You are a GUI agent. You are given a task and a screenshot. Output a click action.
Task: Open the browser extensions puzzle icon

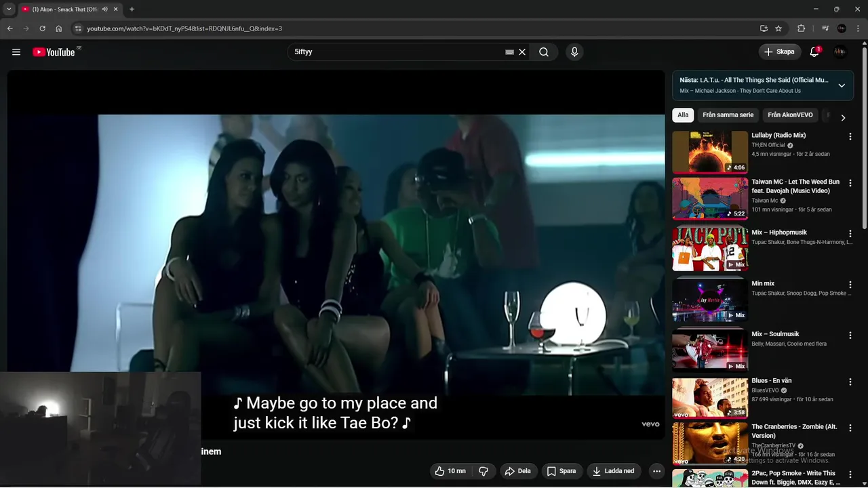pyautogui.click(x=801, y=28)
